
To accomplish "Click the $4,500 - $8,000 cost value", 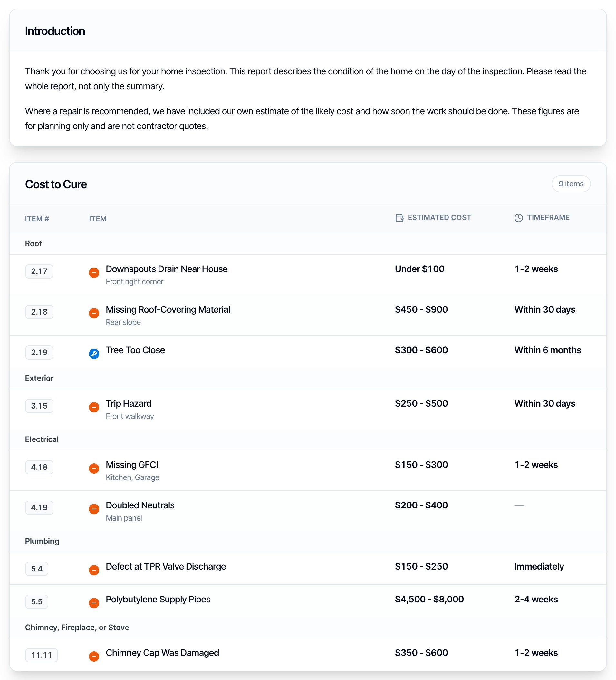I will pyautogui.click(x=429, y=599).
